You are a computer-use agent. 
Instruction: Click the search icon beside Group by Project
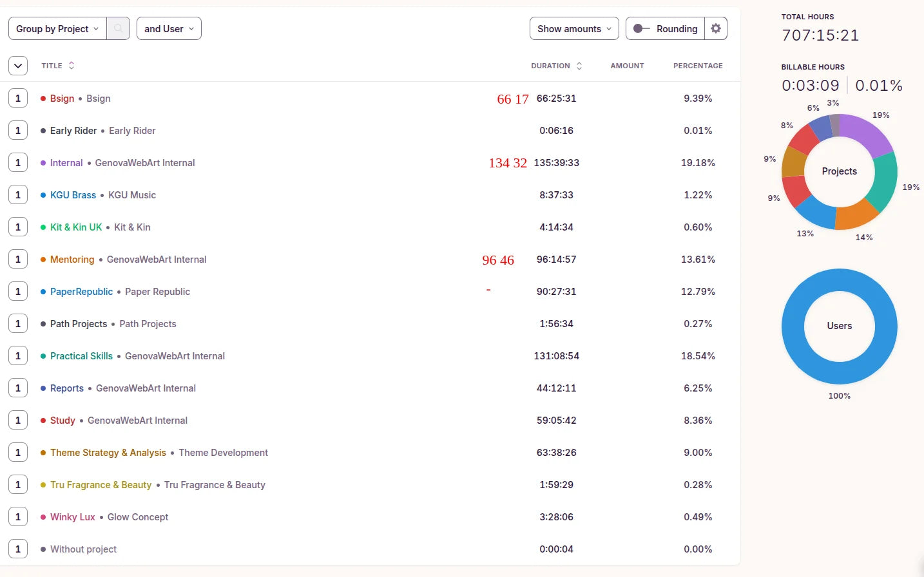click(x=118, y=28)
